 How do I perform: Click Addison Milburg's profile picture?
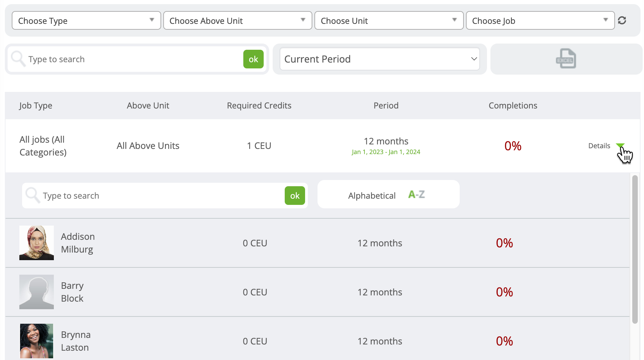tap(36, 243)
